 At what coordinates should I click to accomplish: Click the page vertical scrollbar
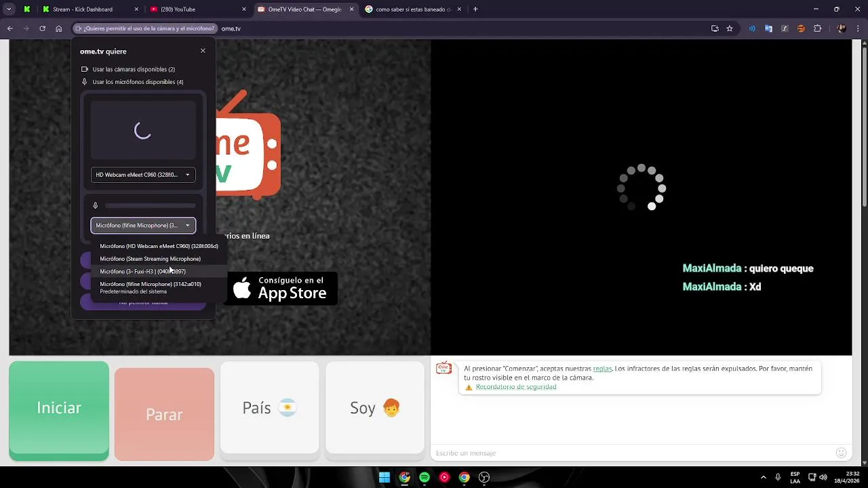(x=864, y=125)
